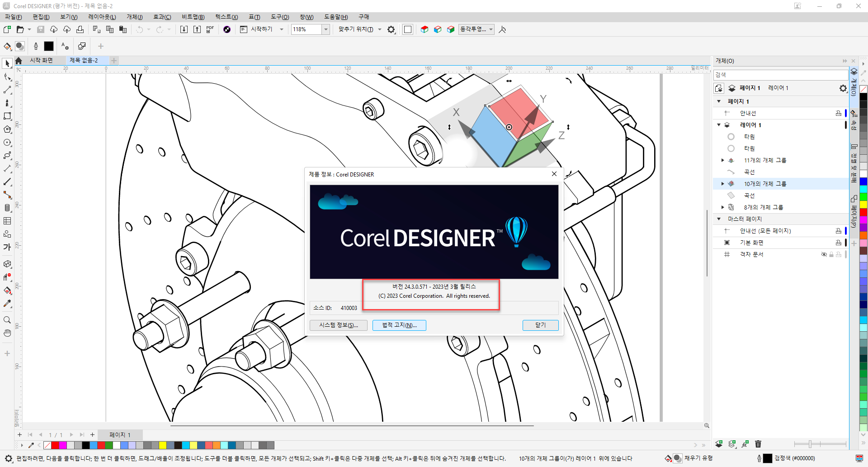This screenshot has width=868, height=467.
Task: Click the Options gear in standard toolbar
Action: point(391,29)
